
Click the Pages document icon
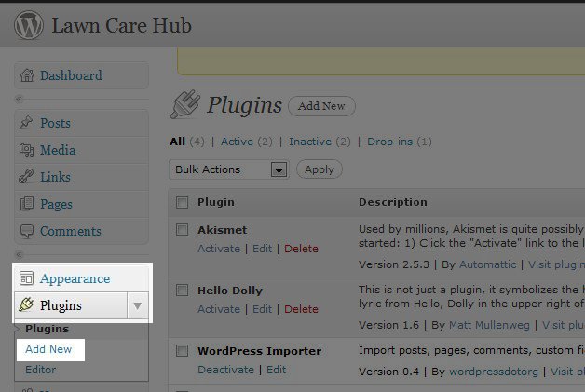click(x=27, y=204)
